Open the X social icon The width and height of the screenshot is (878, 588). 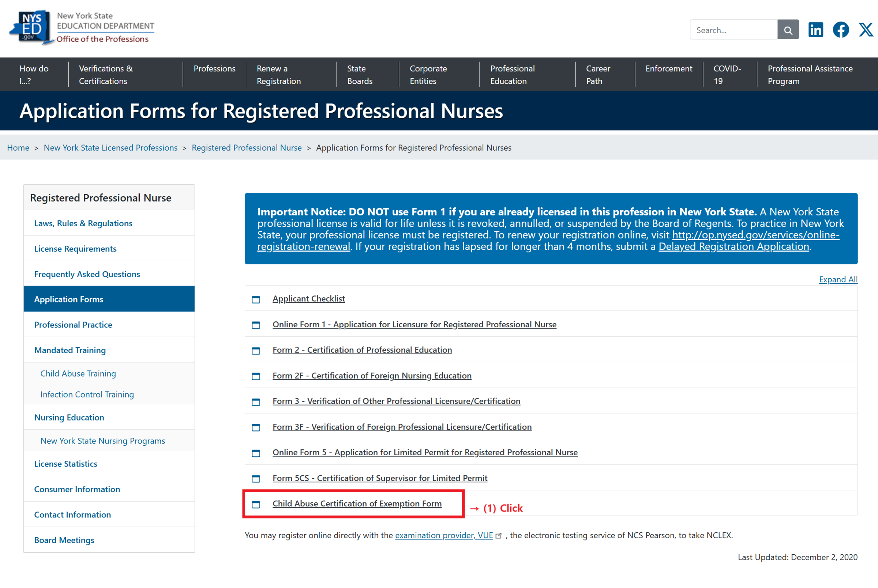coord(866,30)
